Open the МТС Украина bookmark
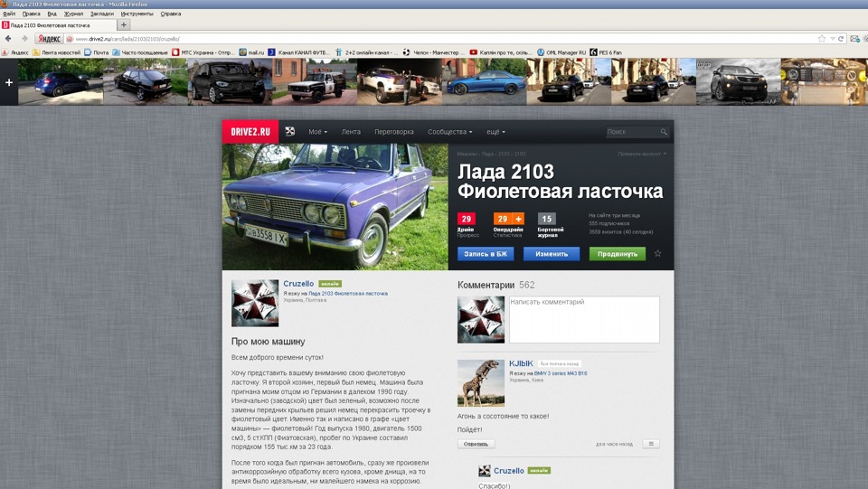Screen dimensions: 868x489 203,52
